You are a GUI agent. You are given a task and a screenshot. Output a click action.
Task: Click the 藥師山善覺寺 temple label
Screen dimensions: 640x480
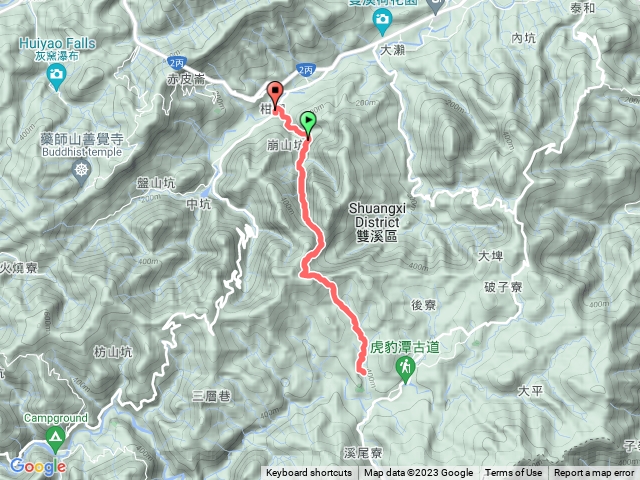point(82,139)
